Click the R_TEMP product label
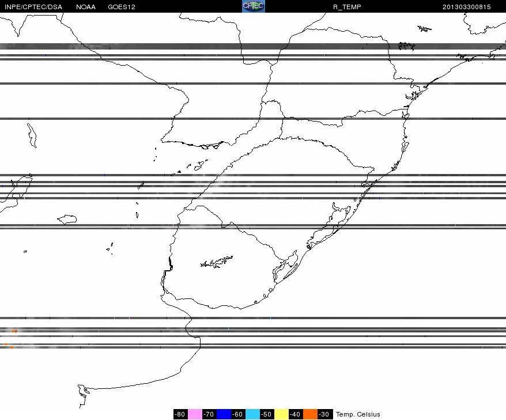This screenshot has height=420, width=506. tap(347, 7)
